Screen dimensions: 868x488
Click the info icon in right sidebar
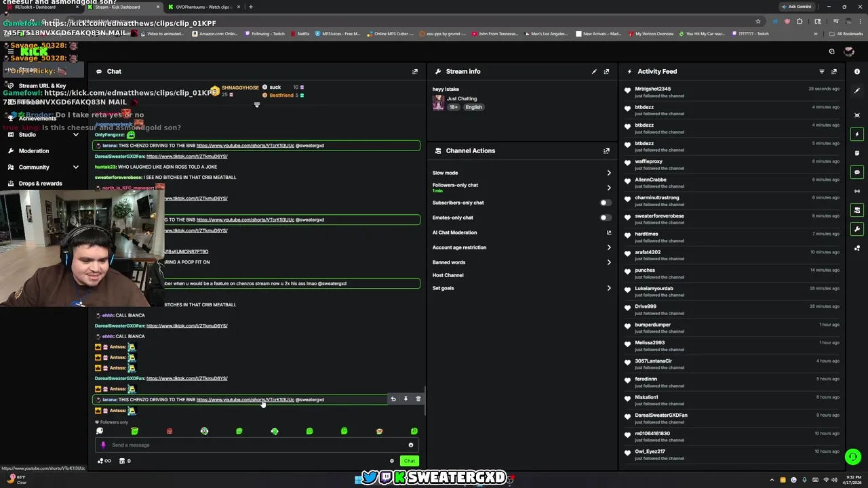click(857, 71)
